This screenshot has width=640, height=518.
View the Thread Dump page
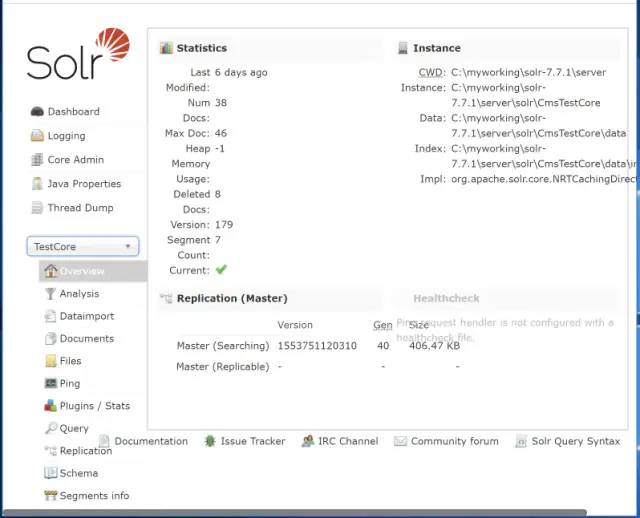(80, 208)
